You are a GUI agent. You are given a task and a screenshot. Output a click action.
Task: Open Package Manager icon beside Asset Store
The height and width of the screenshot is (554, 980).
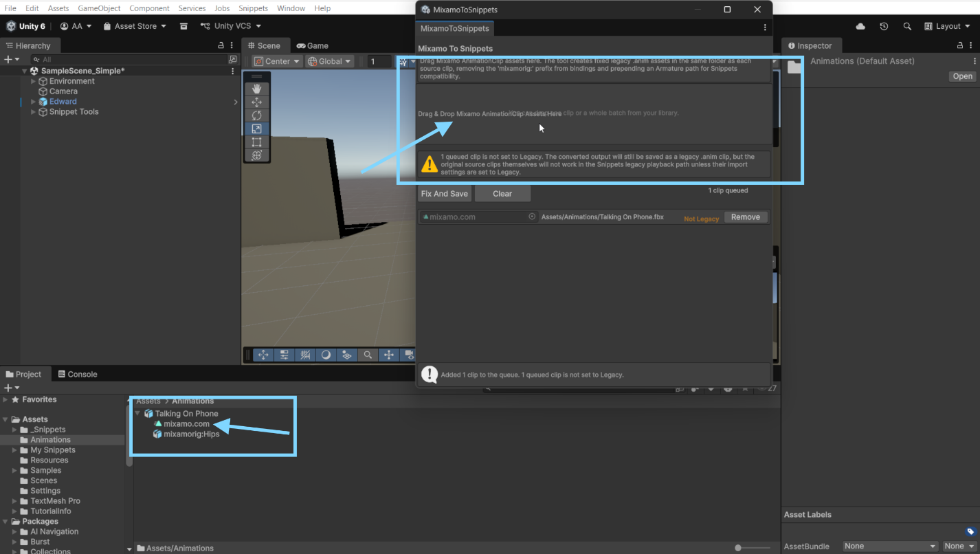coord(183,26)
